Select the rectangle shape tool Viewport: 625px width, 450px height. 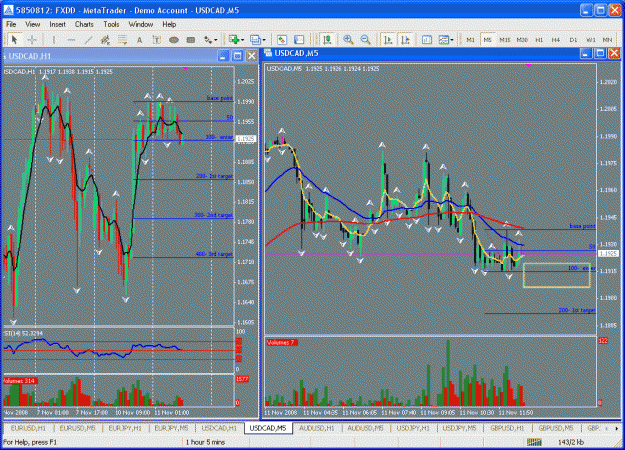pyautogui.click(x=191, y=40)
